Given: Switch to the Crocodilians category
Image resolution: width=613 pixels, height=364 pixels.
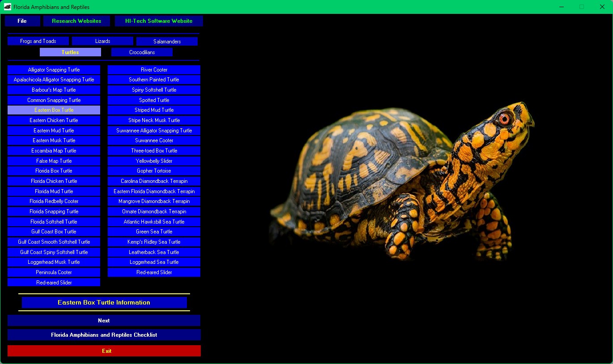Looking at the screenshot, I should click(142, 52).
